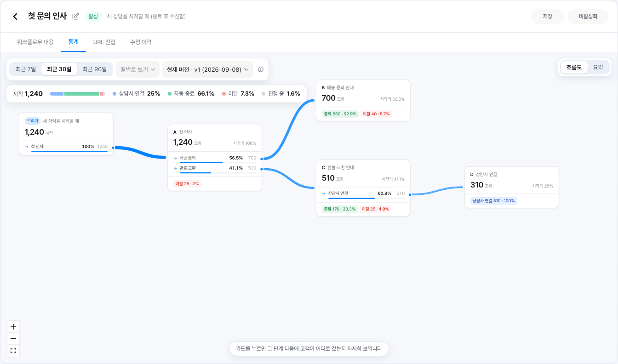This screenshot has height=364, width=618.
Task: Click the 비활성화 button
Action: (x=588, y=17)
